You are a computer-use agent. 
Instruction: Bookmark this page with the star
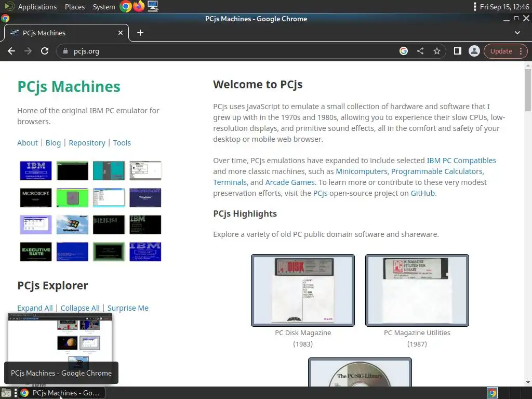[x=436, y=51]
